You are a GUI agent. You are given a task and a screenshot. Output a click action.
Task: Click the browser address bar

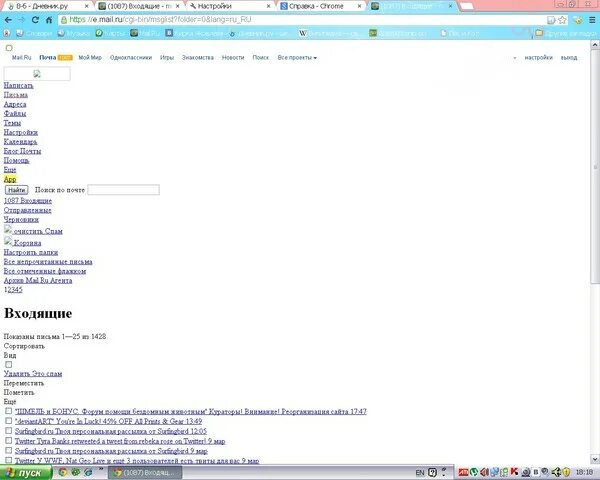point(302,20)
